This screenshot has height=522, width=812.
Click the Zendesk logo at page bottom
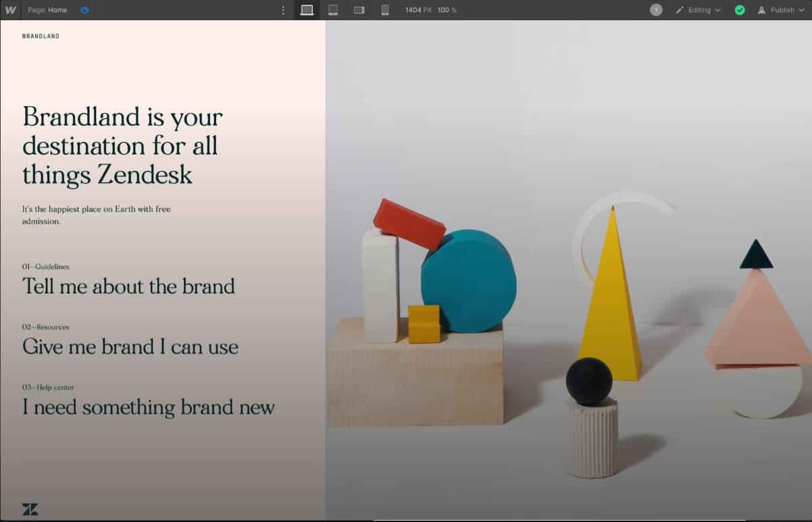pyautogui.click(x=30, y=509)
